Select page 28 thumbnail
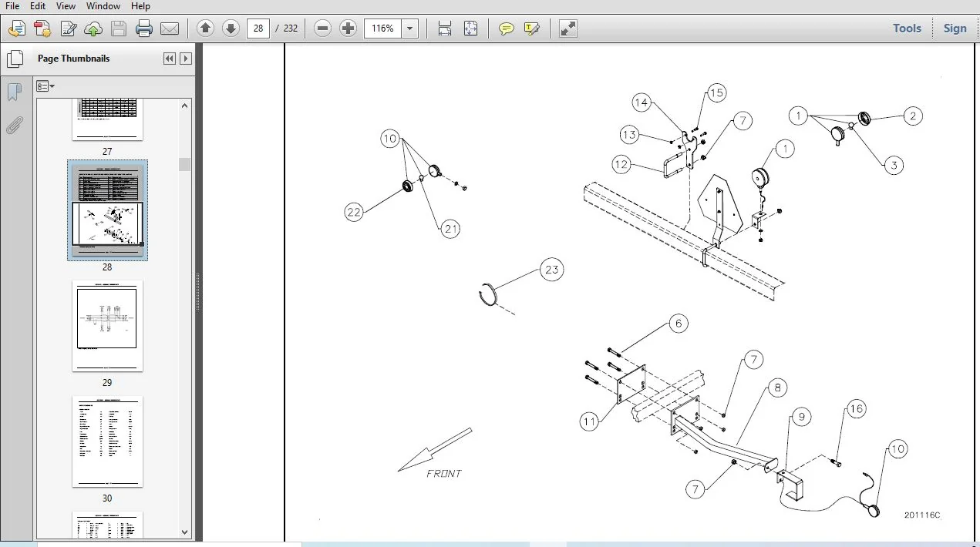Viewport: 980px width, 547px height. pos(107,210)
